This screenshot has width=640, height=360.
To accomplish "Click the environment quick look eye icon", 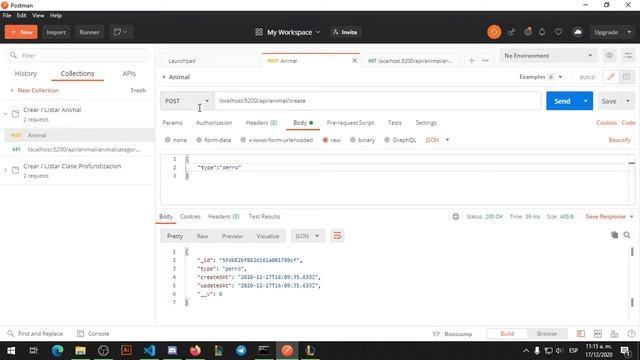I will [609, 55].
